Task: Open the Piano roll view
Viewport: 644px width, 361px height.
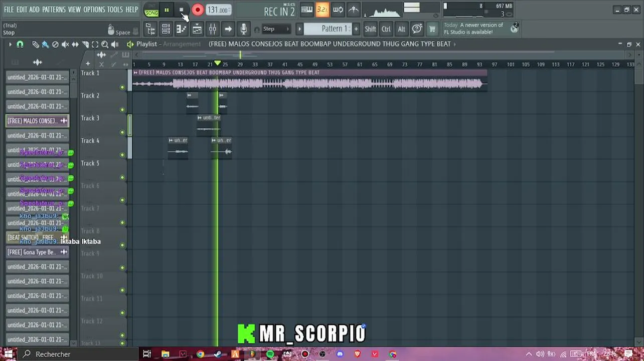Action: [181, 29]
